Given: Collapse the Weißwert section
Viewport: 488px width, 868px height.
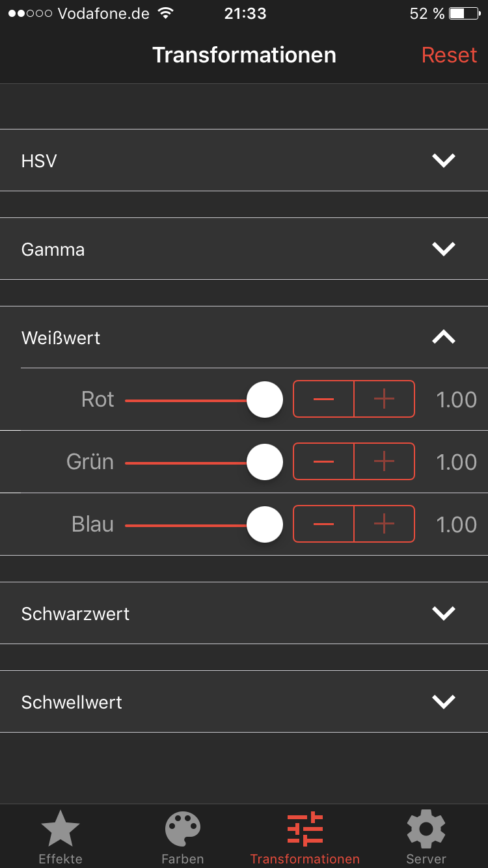Looking at the screenshot, I should [x=444, y=337].
